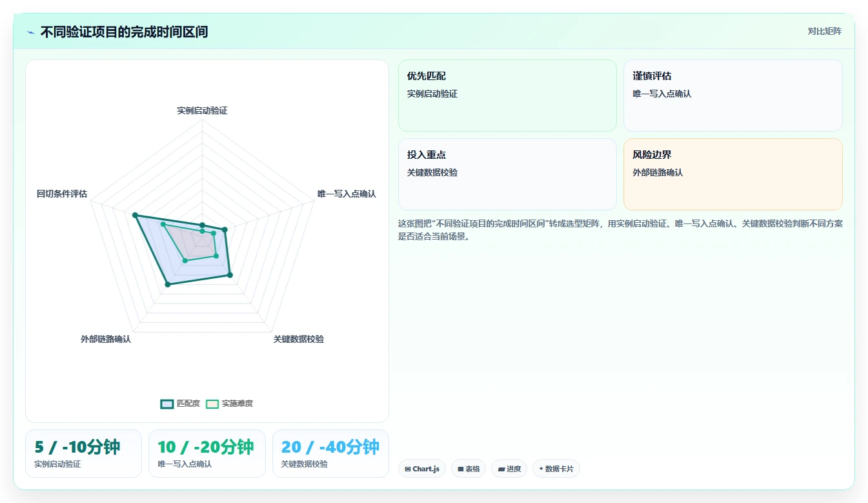Click the 关键数据校验 radar axis label

298,339
